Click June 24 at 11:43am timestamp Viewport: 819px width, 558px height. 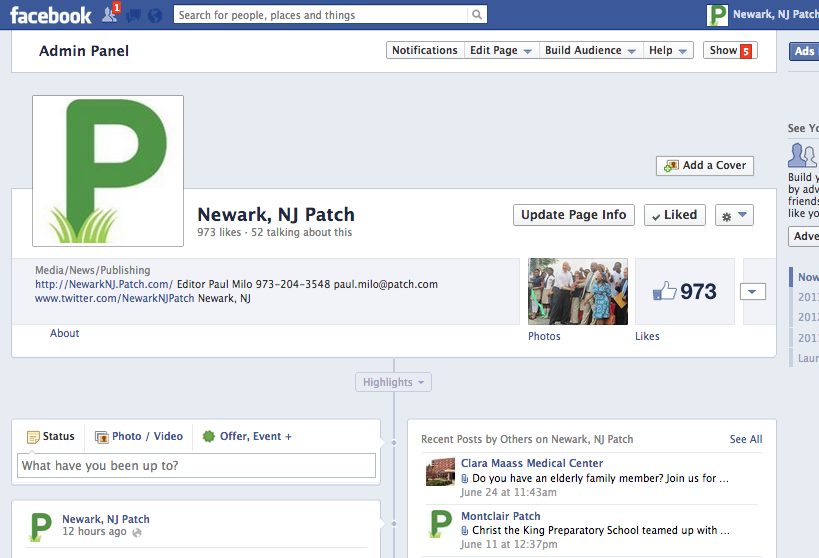[508, 493]
